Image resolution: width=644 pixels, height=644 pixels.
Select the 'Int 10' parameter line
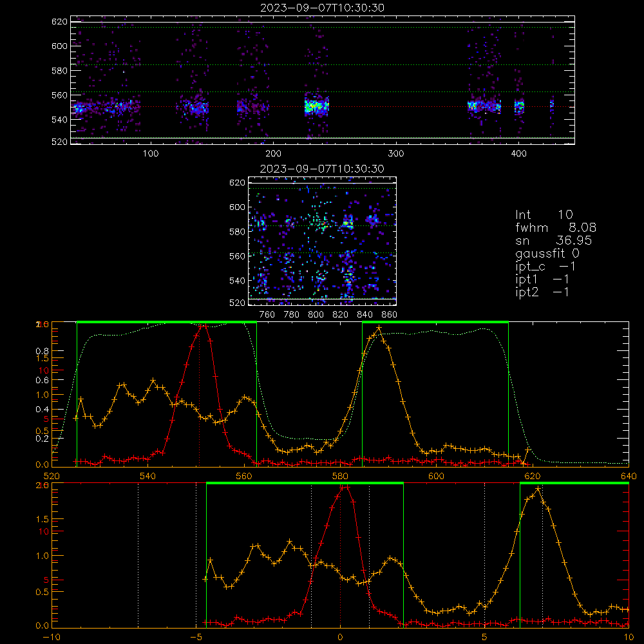click(x=544, y=215)
